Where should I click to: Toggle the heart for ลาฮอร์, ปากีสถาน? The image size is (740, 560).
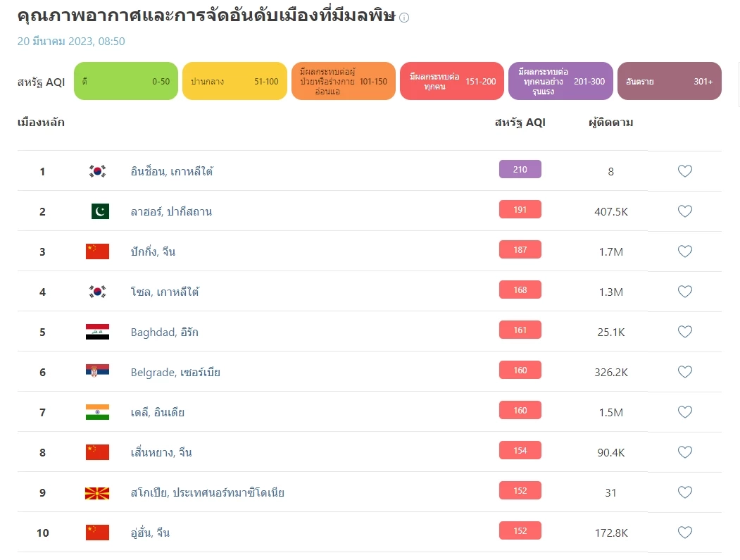pos(684,211)
